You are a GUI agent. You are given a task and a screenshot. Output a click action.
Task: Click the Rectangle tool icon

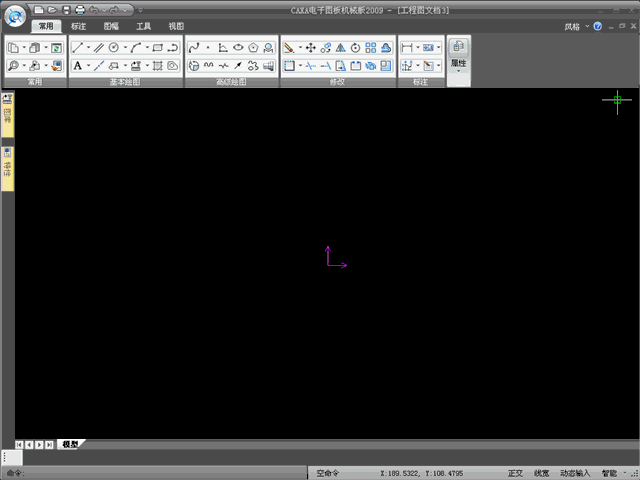pyautogui.click(x=157, y=47)
